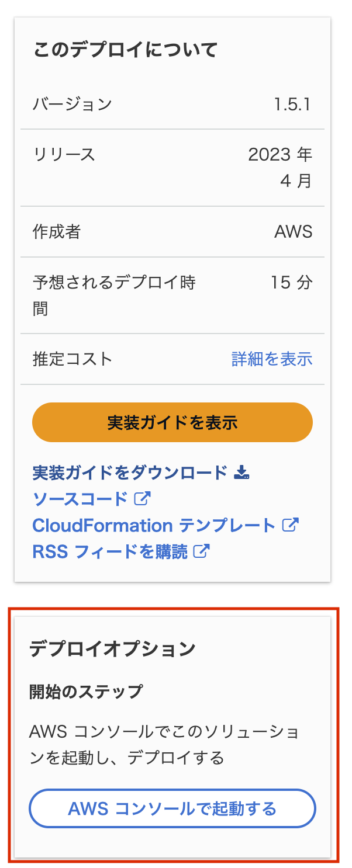The image size is (352, 868).
Task: Click the external link icon next to ソースコード
Action: pos(141,499)
